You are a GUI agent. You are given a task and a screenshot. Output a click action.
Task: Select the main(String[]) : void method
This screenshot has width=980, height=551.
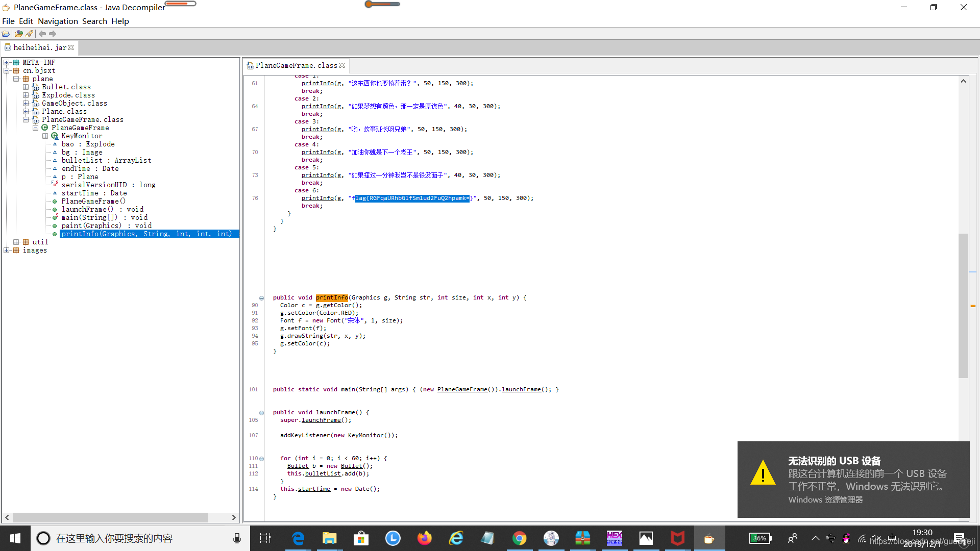click(104, 217)
